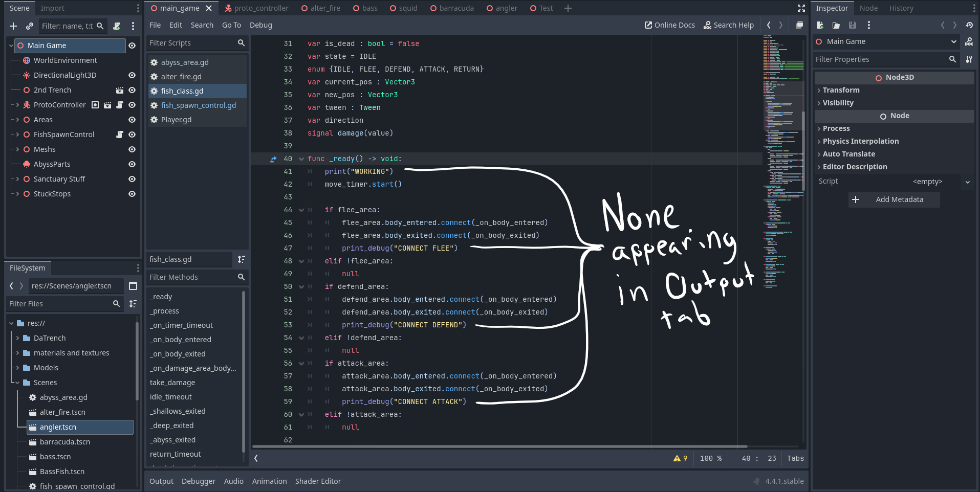Toggle distraction-free mode icon
The width and height of the screenshot is (980, 492).
point(801,8)
